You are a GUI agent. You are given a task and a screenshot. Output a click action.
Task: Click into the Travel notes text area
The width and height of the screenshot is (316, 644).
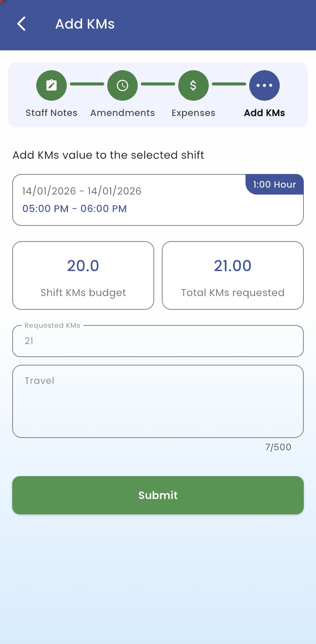click(x=158, y=401)
